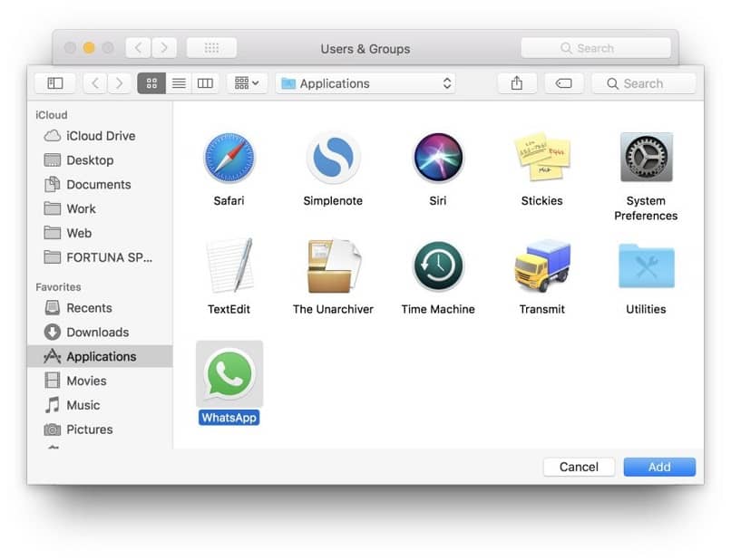The height and width of the screenshot is (560, 731).
Task: Click the Add button
Action: 659,467
